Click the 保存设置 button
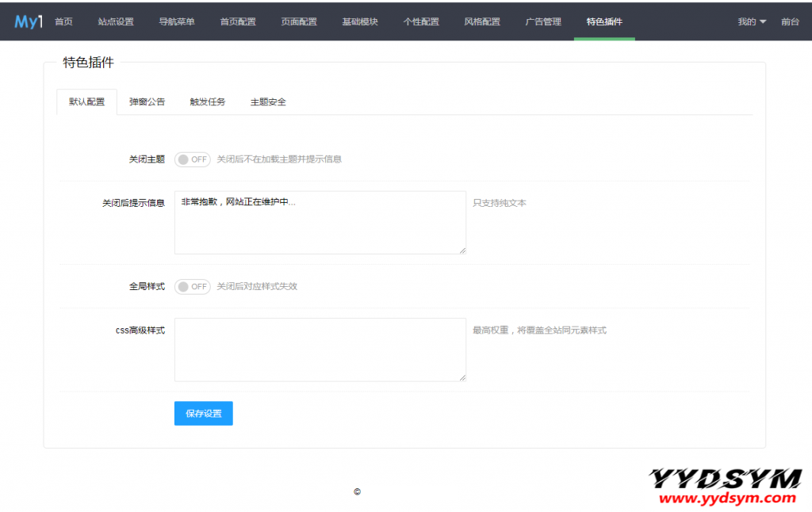 click(x=204, y=414)
